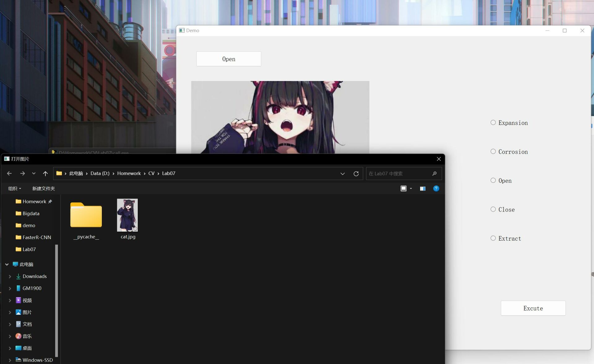The image size is (594, 364).
Task: Click the view layout icon
Action: (x=403, y=188)
